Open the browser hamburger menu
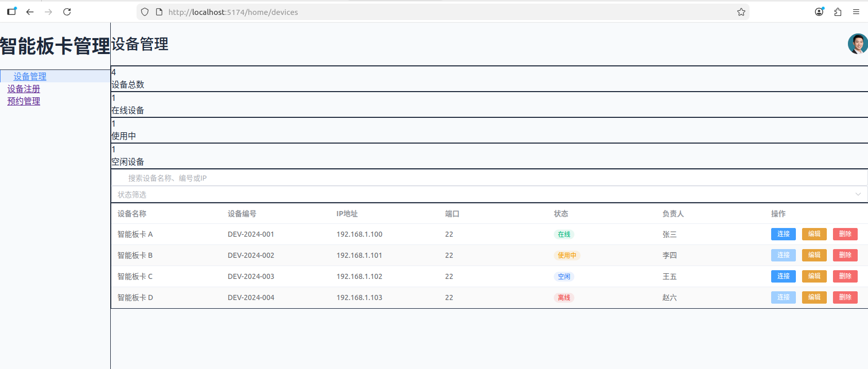Image resolution: width=868 pixels, height=369 pixels. [x=856, y=12]
